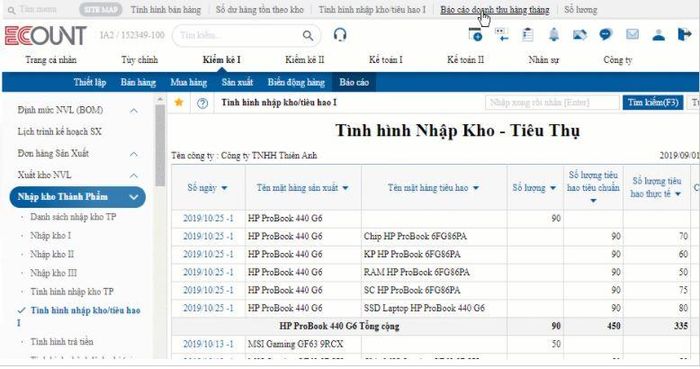Open Lịch trình kế hoạch SX
This screenshot has width=700, height=369.
59,132
